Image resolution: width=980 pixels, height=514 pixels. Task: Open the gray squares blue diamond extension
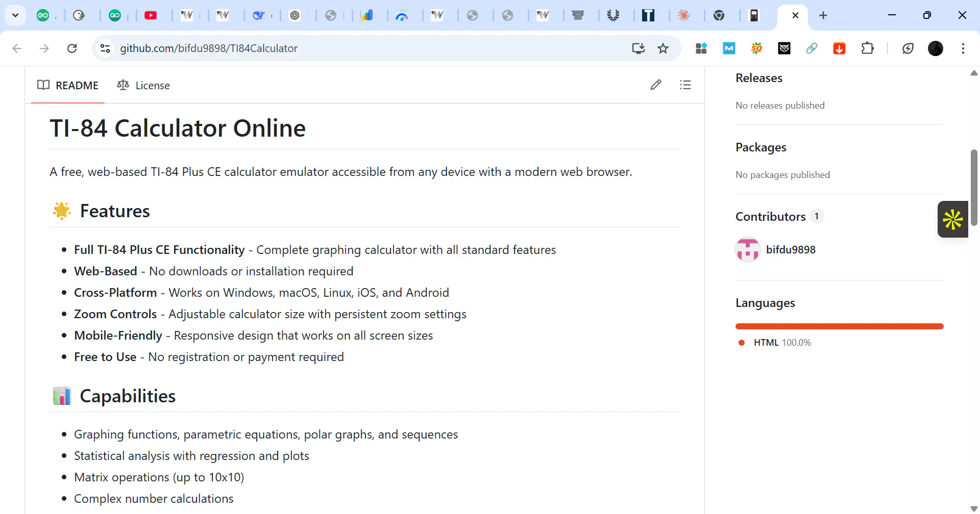[701, 48]
